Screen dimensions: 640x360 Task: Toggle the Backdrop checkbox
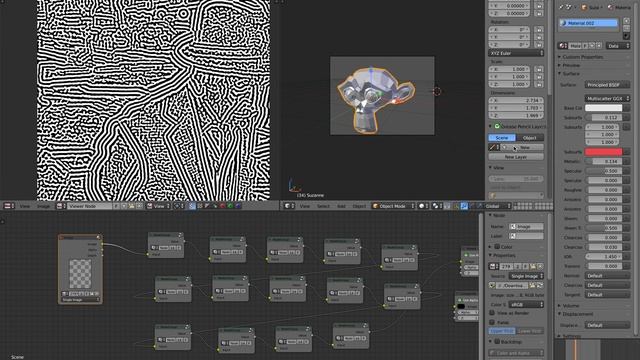[497, 341]
